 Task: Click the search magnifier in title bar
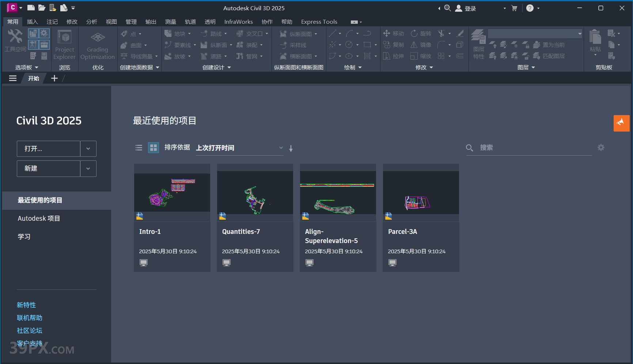click(x=447, y=8)
